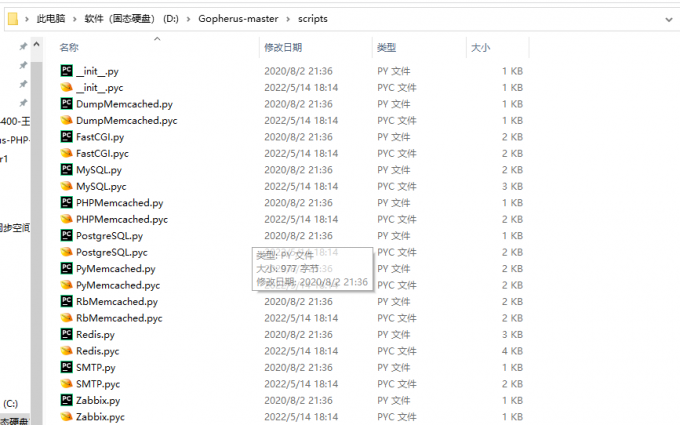Sort files by the 大小 column header
Image resolution: width=680 pixels, height=425 pixels.
(481, 47)
